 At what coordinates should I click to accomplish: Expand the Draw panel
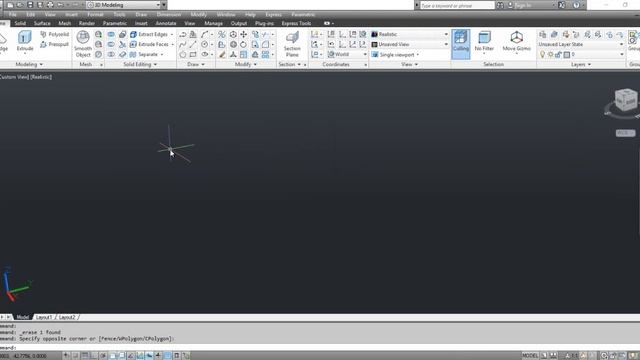(x=196, y=64)
